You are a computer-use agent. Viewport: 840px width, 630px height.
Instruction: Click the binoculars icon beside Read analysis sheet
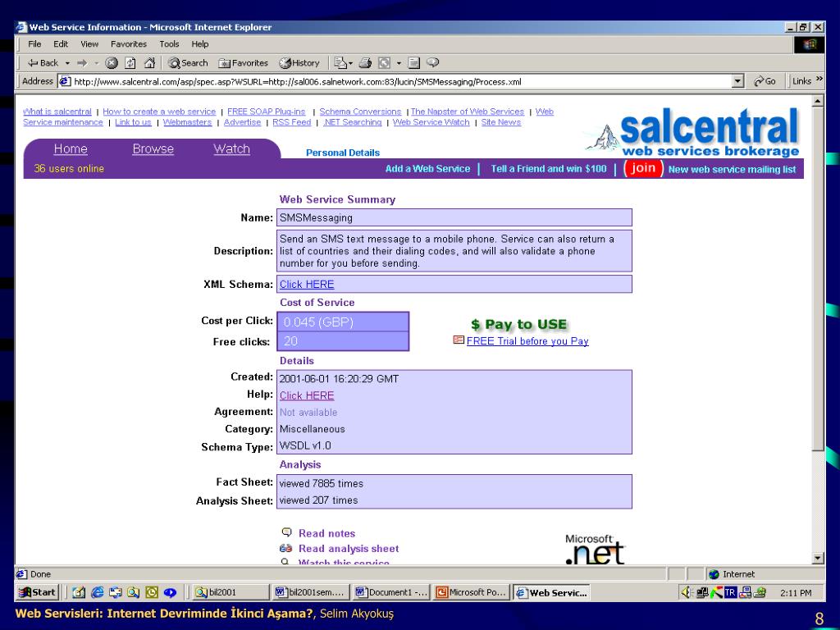(x=286, y=548)
